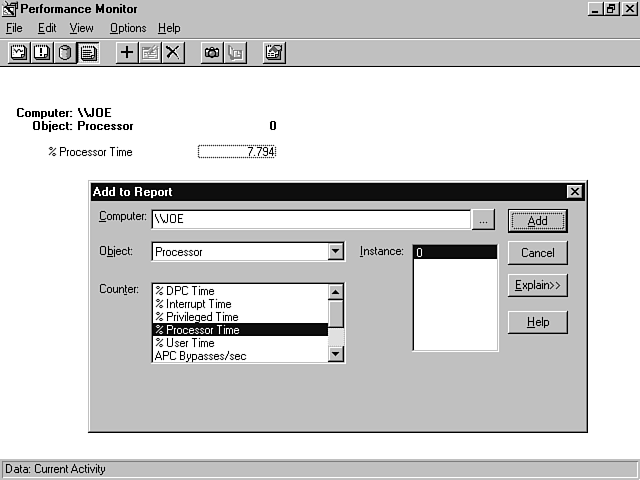640x480 pixels.
Task: Click the Computer browse ellipsis button
Action: click(x=484, y=220)
